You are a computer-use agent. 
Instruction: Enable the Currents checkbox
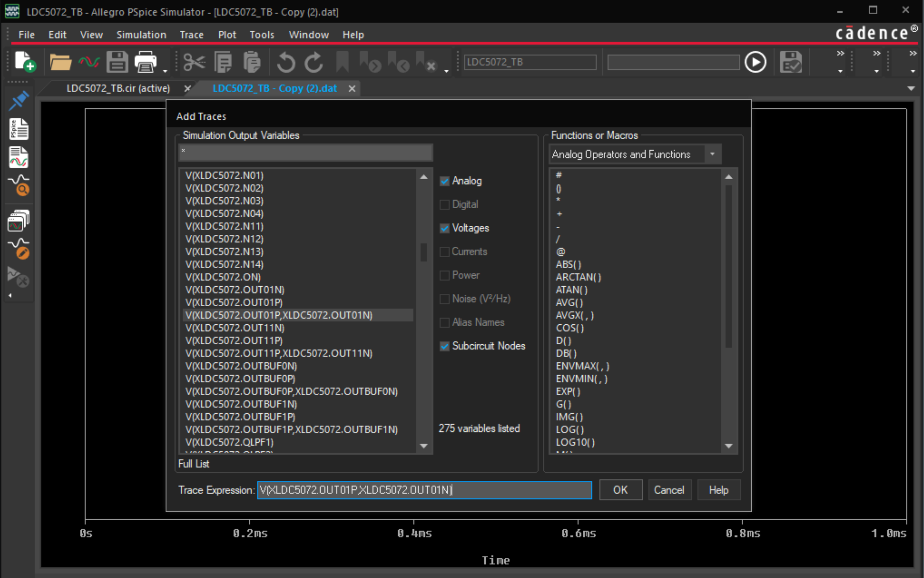click(444, 251)
